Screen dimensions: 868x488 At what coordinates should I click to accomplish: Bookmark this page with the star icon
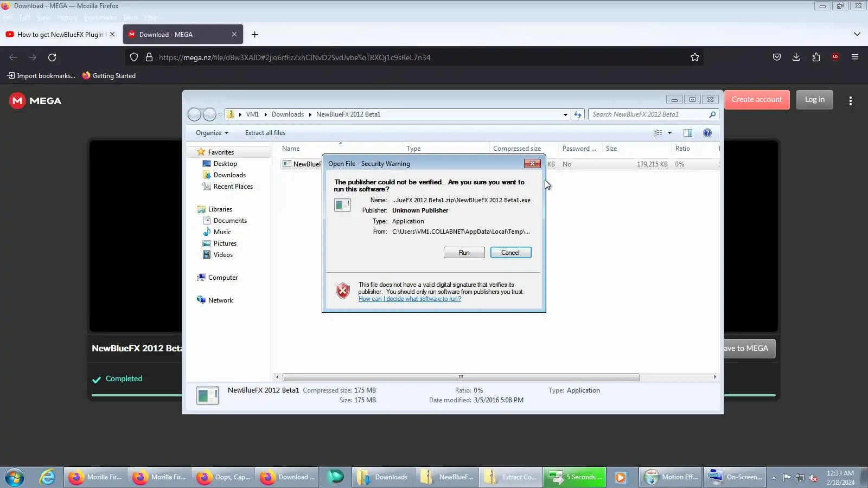tap(695, 57)
